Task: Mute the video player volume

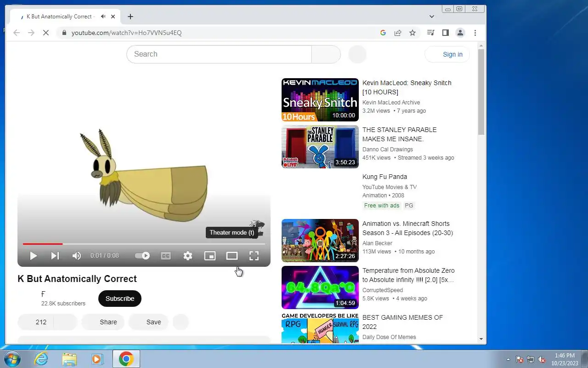Action: point(77,256)
